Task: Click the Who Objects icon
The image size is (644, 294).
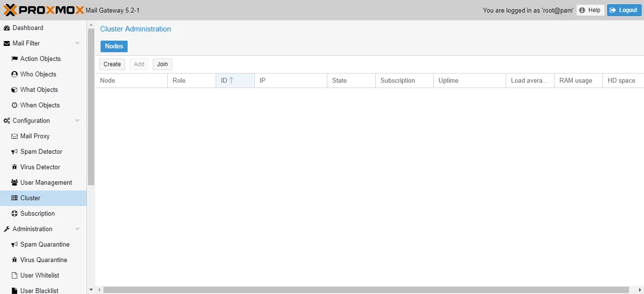Action: tap(14, 74)
